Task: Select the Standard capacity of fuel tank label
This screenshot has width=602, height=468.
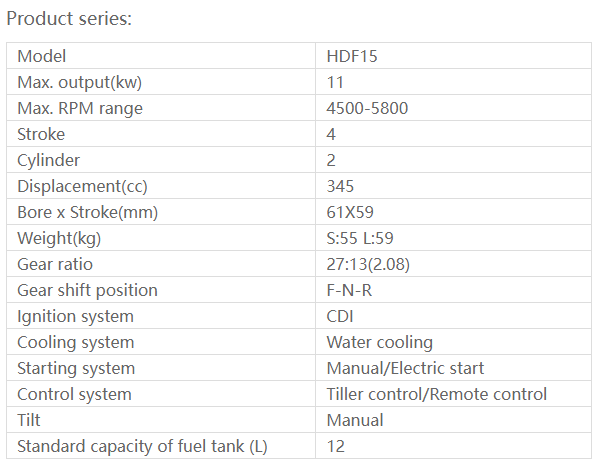Action: pos(143,446)
